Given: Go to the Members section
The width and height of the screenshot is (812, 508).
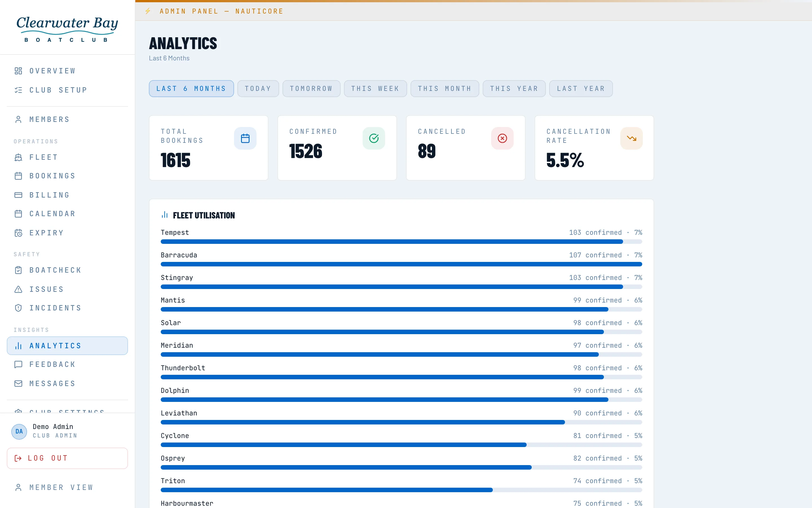Looking at the screenshot, I should [x=67, y=119].
